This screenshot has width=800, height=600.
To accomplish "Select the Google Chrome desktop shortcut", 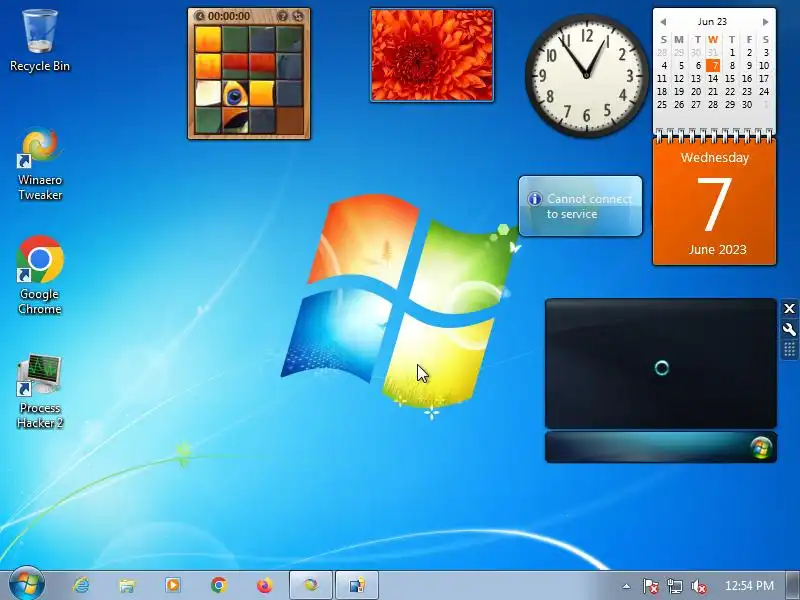I will tap(40, 276).
